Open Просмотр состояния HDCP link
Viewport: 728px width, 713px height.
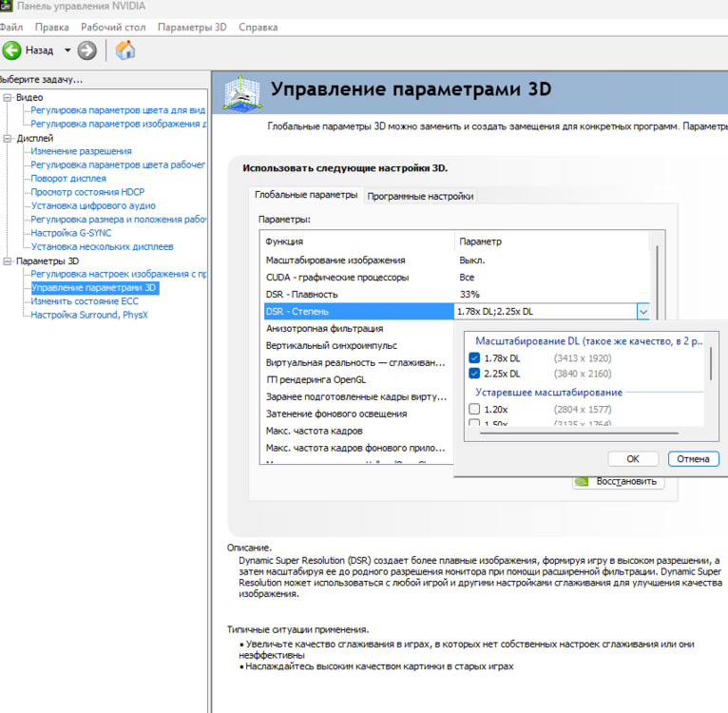(87, 192)
